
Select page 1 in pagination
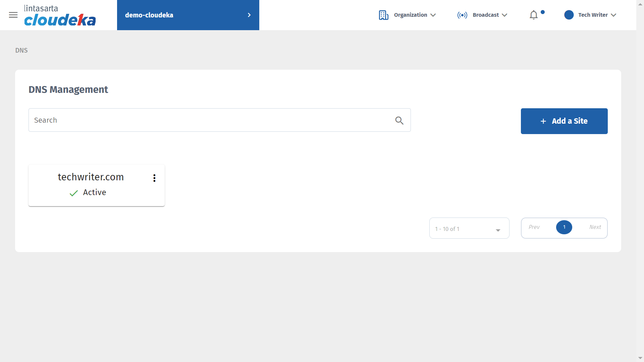(x=564, y=227)
